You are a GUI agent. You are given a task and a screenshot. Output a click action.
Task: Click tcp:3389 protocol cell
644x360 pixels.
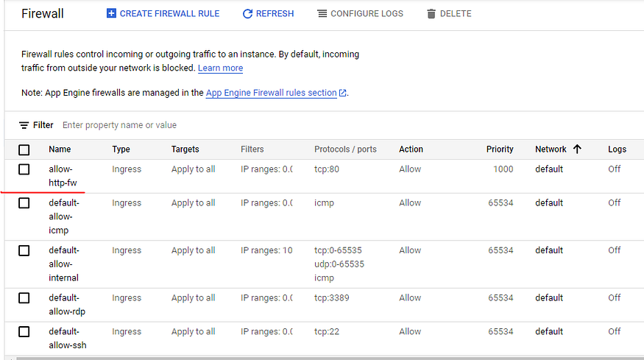point(331,297)
